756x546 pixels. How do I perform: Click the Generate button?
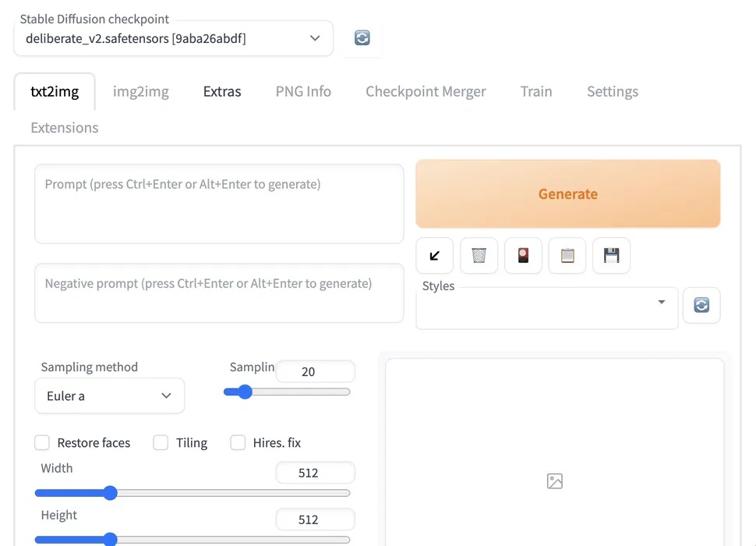pyautogui.click(x=567, y=193)
